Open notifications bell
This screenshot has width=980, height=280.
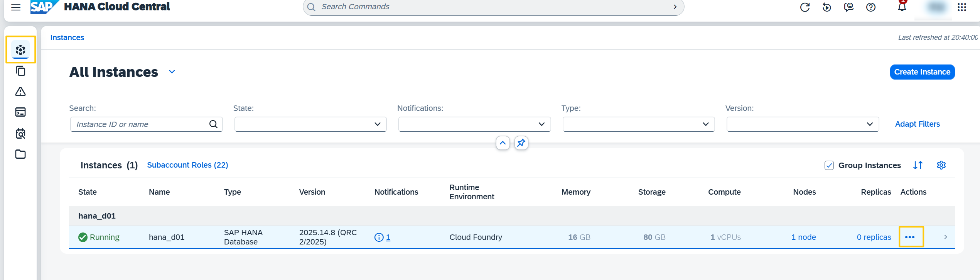point(902,7)
